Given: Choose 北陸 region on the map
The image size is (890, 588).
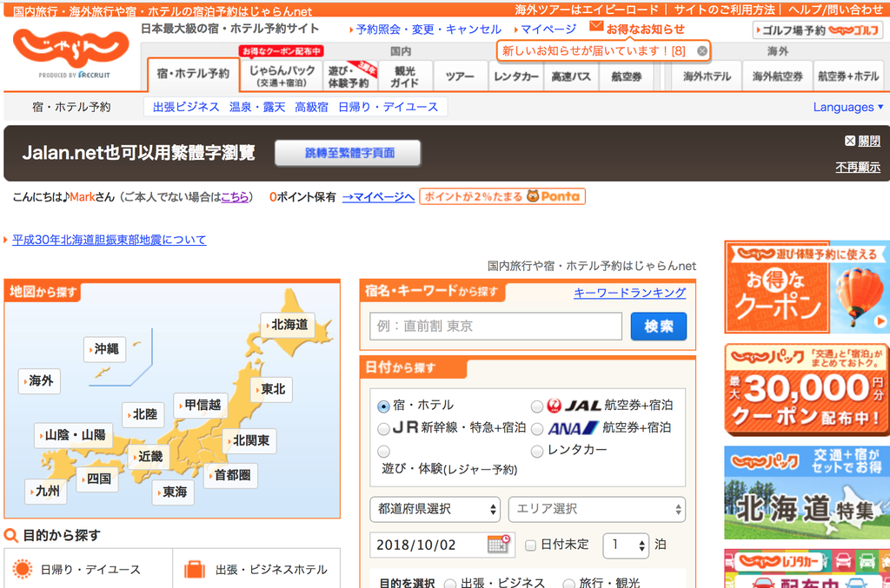Looking at the screenshot, I should 143,414.
